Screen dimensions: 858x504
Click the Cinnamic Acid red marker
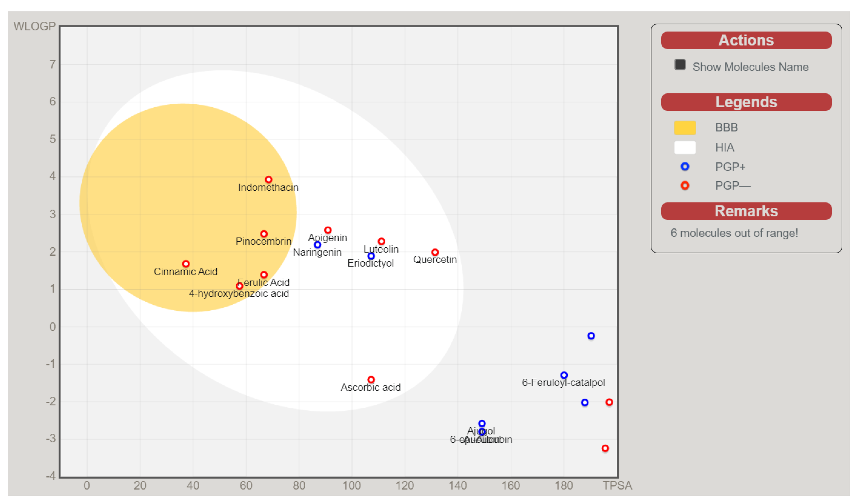pos(186,264)
